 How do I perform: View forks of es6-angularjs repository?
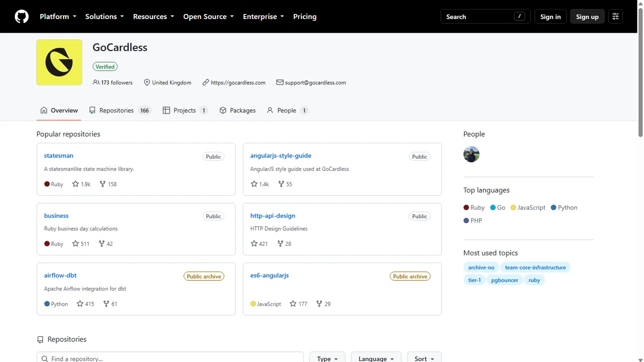tap(324, 304)
